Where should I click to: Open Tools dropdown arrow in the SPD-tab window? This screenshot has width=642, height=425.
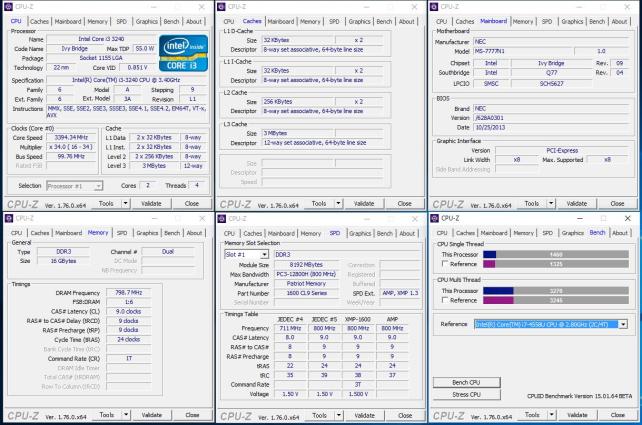pyautogui.click(x=339, y=415)
